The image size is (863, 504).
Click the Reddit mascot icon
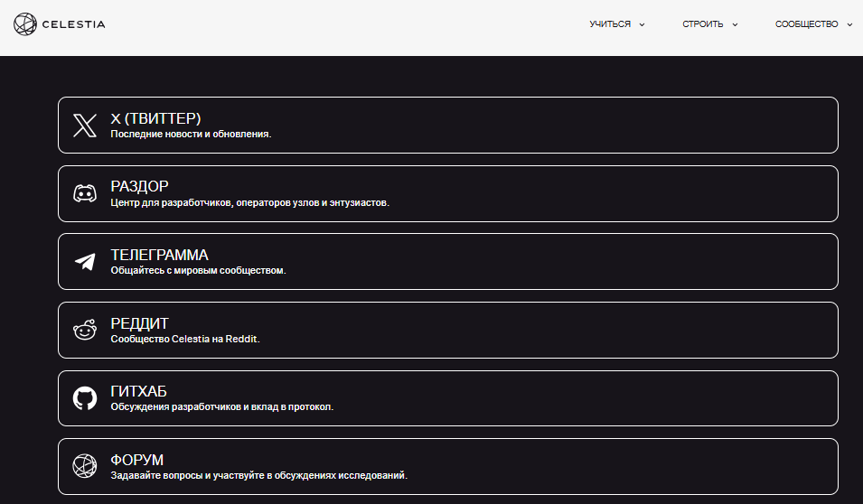[x=85, y=330]
